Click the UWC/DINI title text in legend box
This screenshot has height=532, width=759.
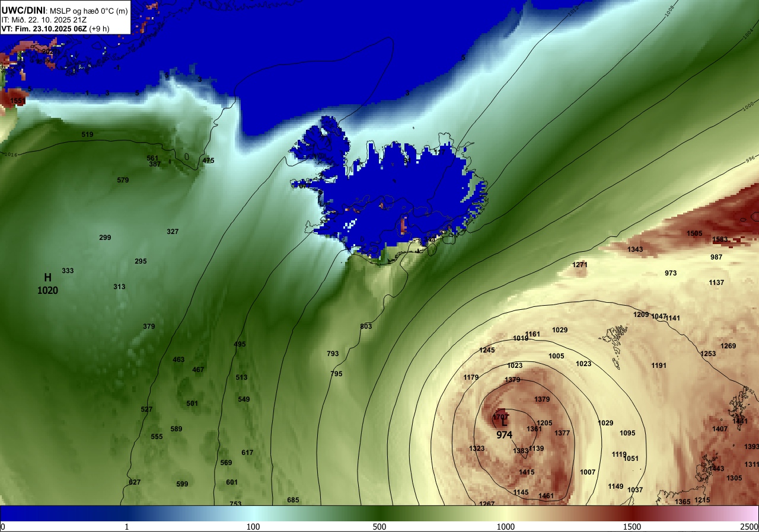(23, 10)
